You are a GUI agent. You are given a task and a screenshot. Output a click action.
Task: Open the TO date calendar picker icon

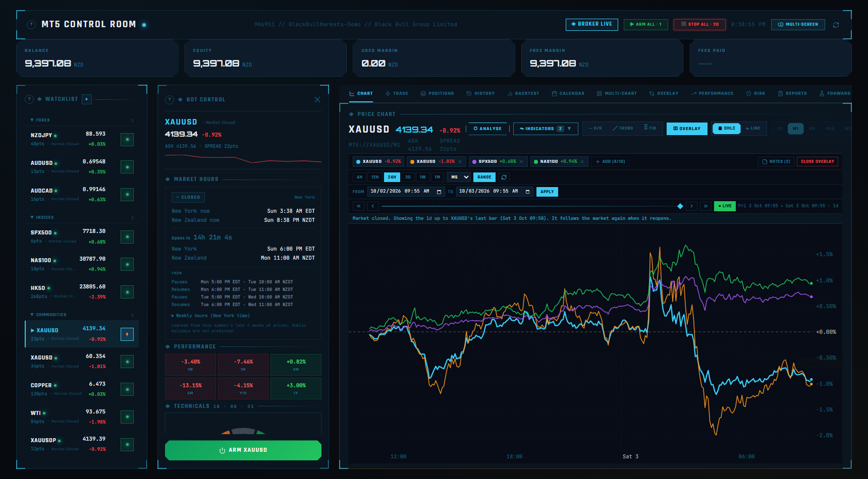(528, 192)
